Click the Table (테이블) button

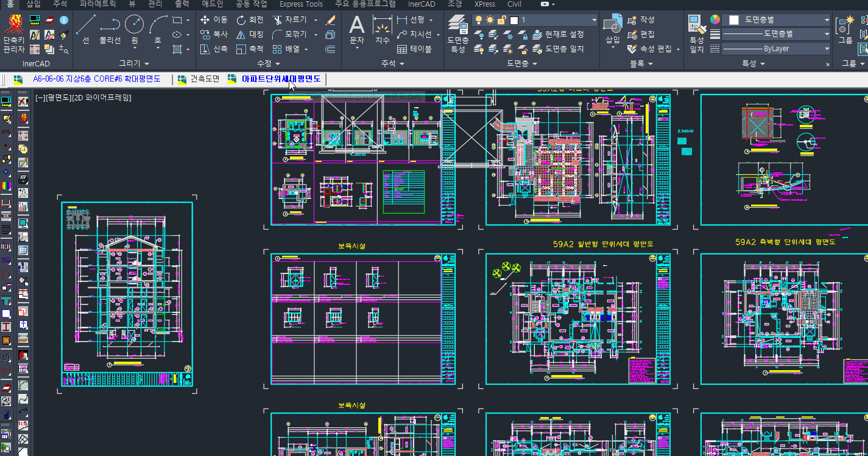coord(414,49)
